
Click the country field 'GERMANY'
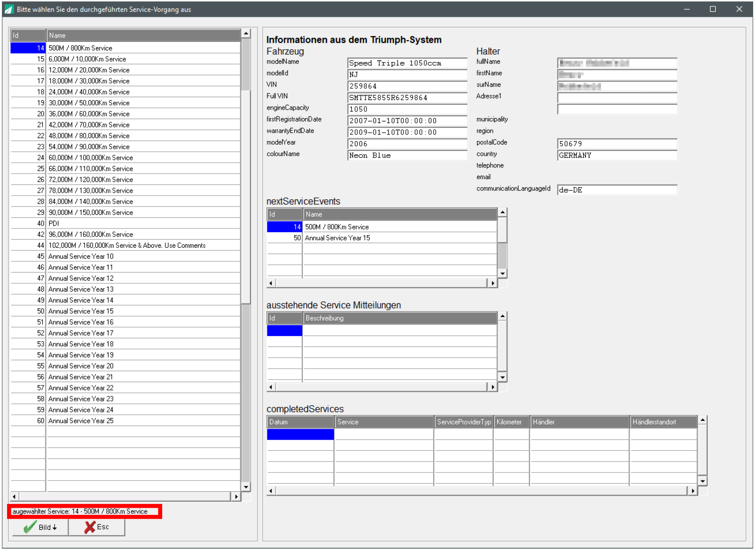(x=617, y=155)
